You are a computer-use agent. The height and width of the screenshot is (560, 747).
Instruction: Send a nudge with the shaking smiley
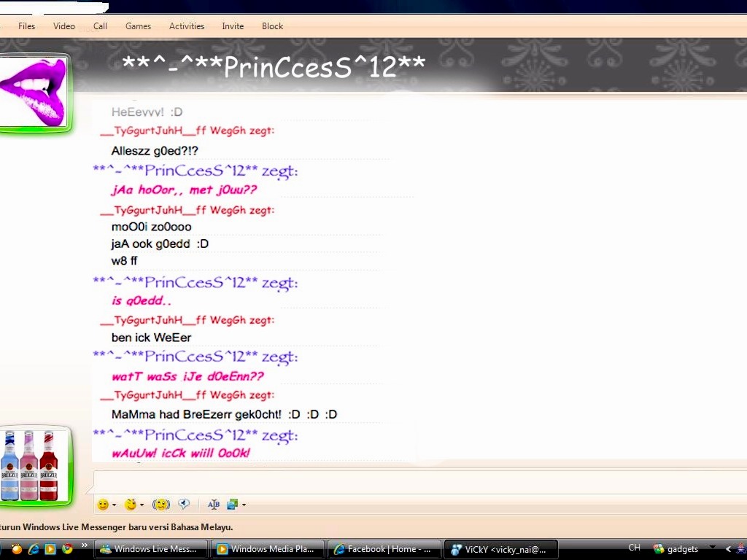pos(161,505)
